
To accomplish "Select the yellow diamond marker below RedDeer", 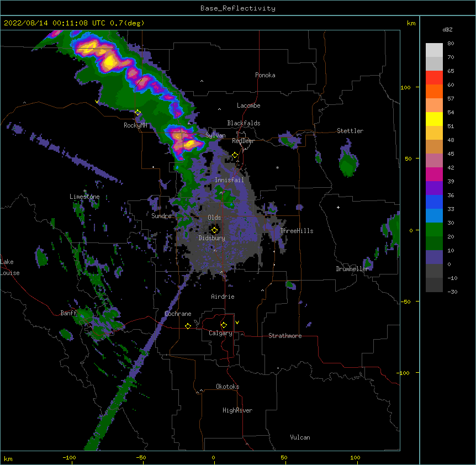I will [x=235, y=155].
